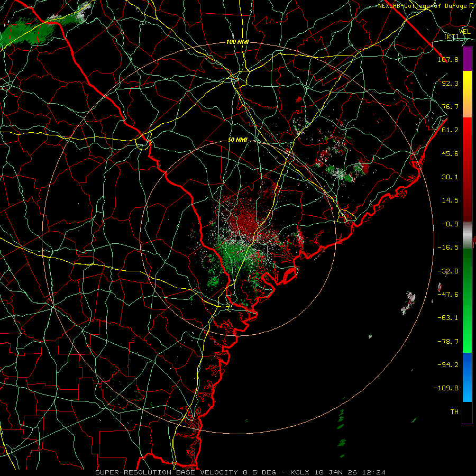This screenshot has height=476, width=476.
Task: Click the VEL legend title
Action: pyautogui.click(x=464, y=32)
